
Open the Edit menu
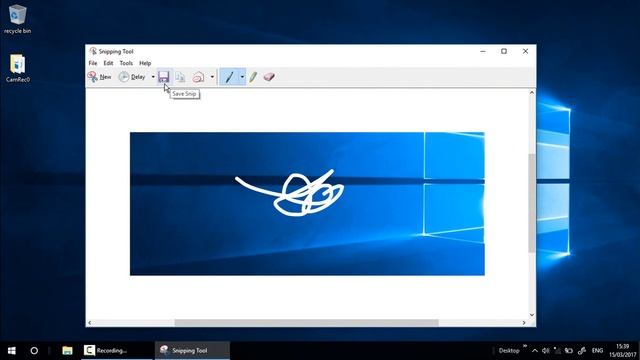tap(108, 63)
